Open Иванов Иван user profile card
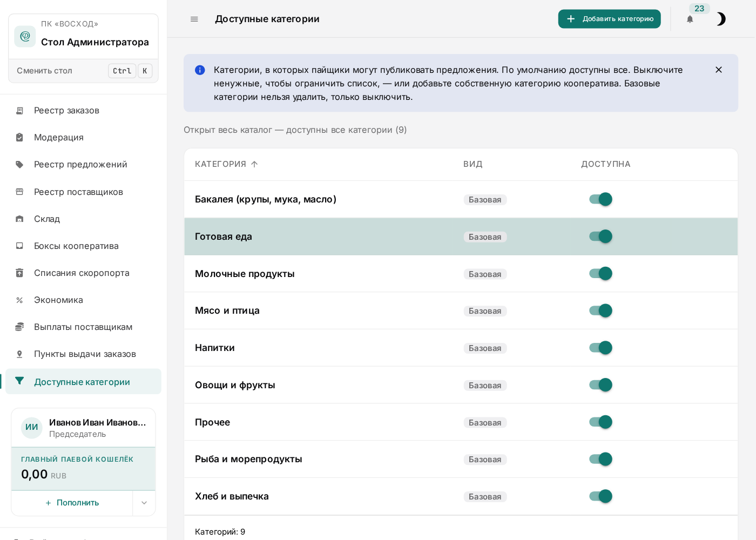The image size is (756, 540). (x=84, y=428)
